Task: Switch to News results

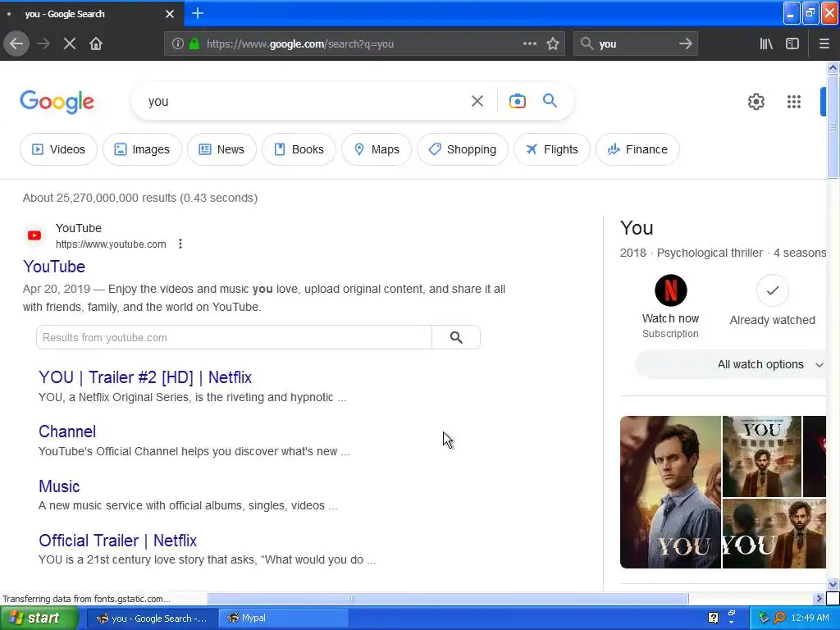Action: pos(221,149)
